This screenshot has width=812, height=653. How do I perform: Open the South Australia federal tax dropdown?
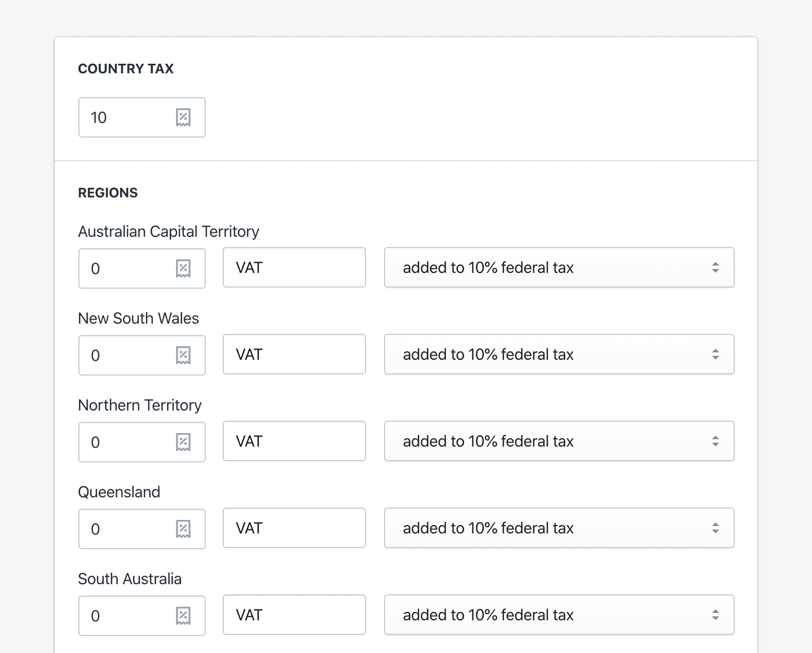tap(559, 615)
